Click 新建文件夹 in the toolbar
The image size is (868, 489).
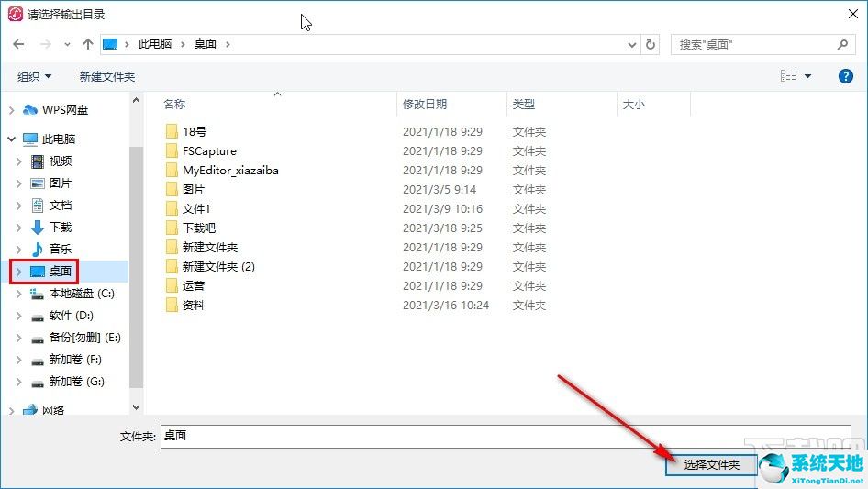tap(106, 76)
